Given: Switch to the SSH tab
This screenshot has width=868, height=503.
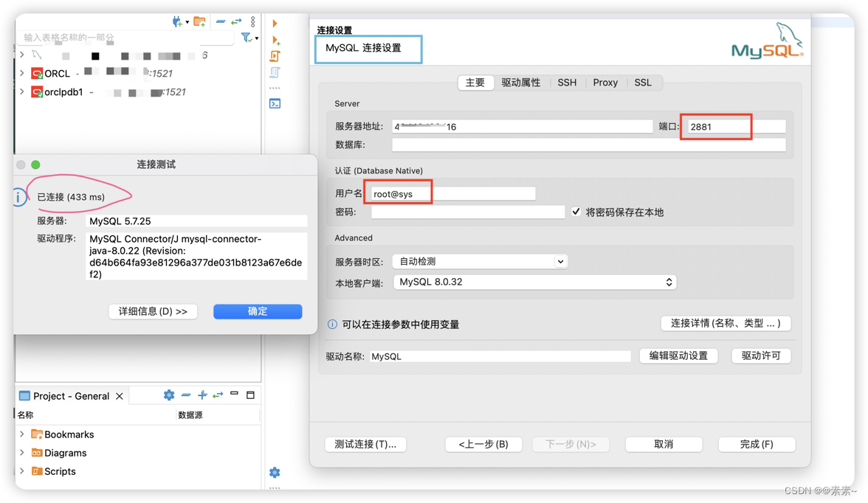Looking at the screenshot, I should pyautogui.click(x=566, y=83).
